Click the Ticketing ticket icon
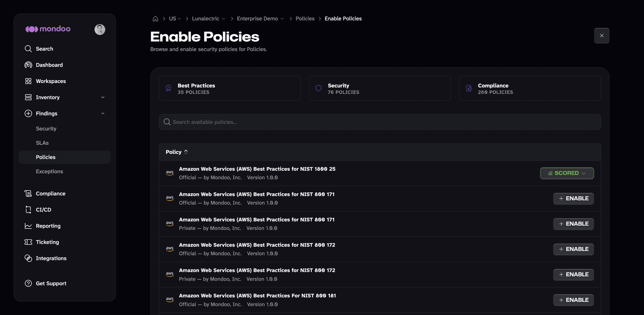The height and width of the screenshot is (315, 644). click(x=28, y=242)
